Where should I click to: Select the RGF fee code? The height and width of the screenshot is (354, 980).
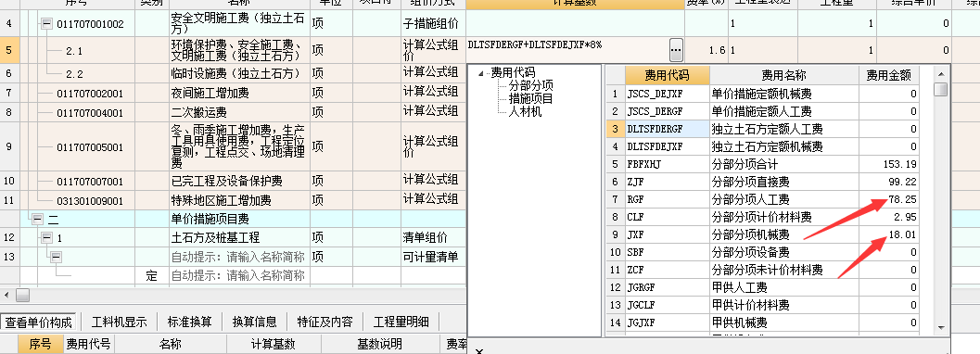click(x=667, y=200)
